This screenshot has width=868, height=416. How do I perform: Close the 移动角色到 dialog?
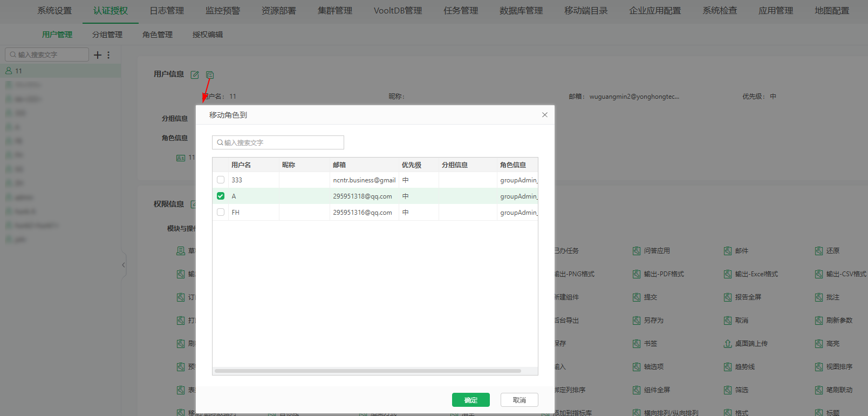[x=545, y=115]
